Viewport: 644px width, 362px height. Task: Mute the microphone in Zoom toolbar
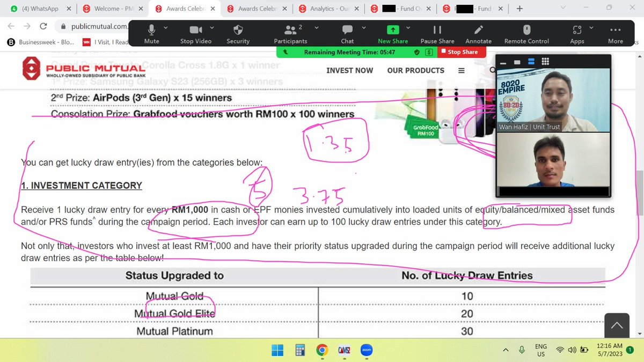pyautogui.click(x=151, y=34)
